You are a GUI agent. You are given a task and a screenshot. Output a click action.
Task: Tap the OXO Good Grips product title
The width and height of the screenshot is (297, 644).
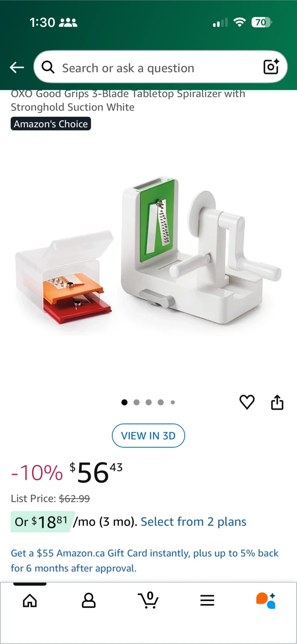click(x=128, y=101)
